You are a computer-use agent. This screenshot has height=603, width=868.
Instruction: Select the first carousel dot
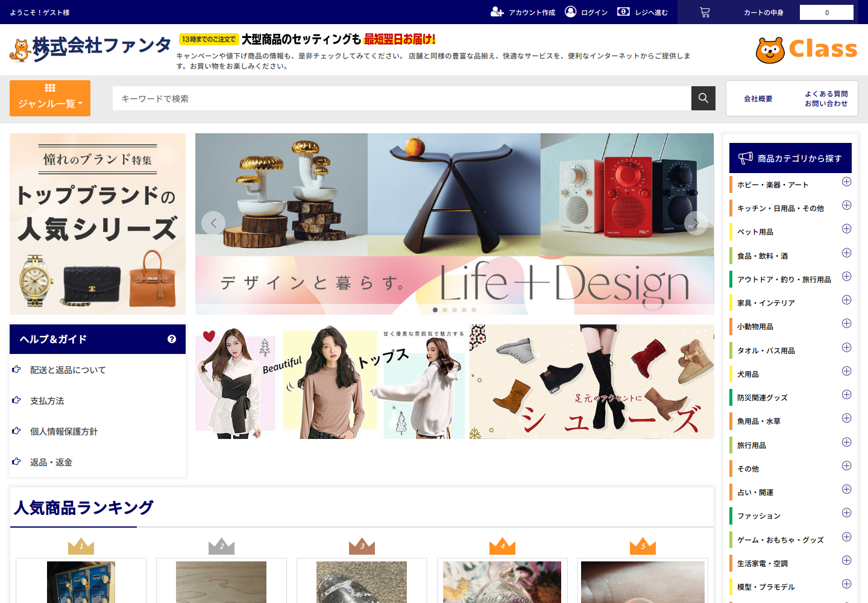click(x=435, y=310)
